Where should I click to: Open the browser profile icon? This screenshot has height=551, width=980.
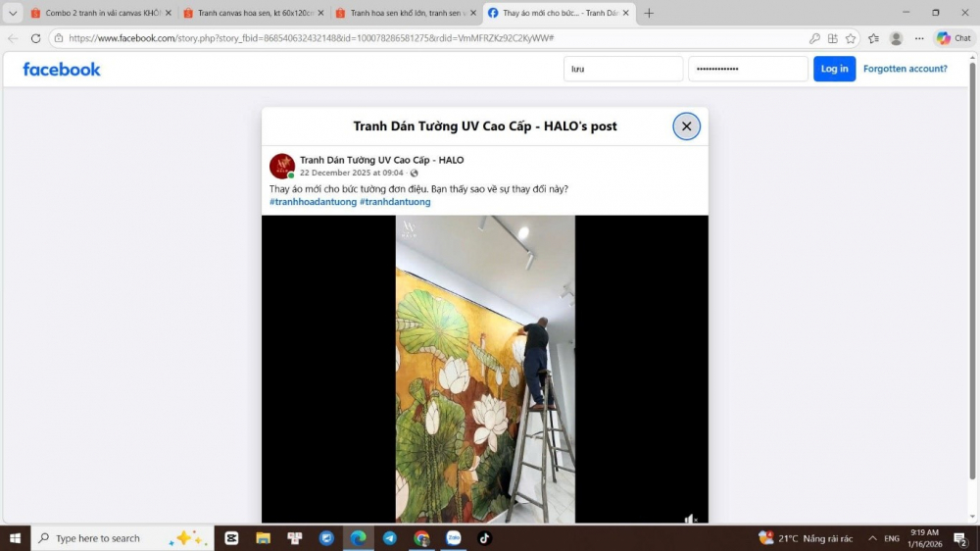[896, 38]
